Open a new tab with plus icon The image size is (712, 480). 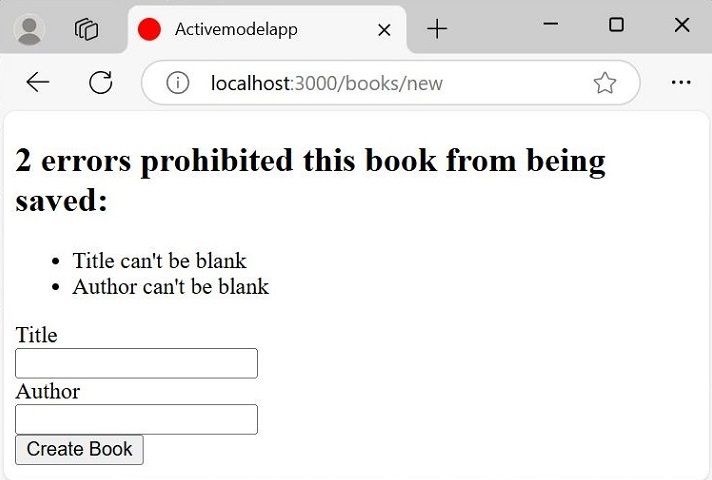437,29
